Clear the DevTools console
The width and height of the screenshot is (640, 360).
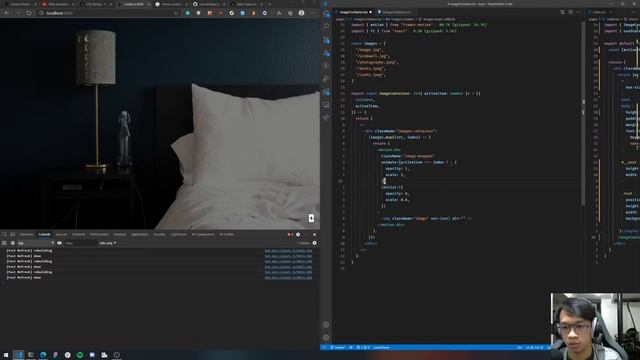coord(13,243)
